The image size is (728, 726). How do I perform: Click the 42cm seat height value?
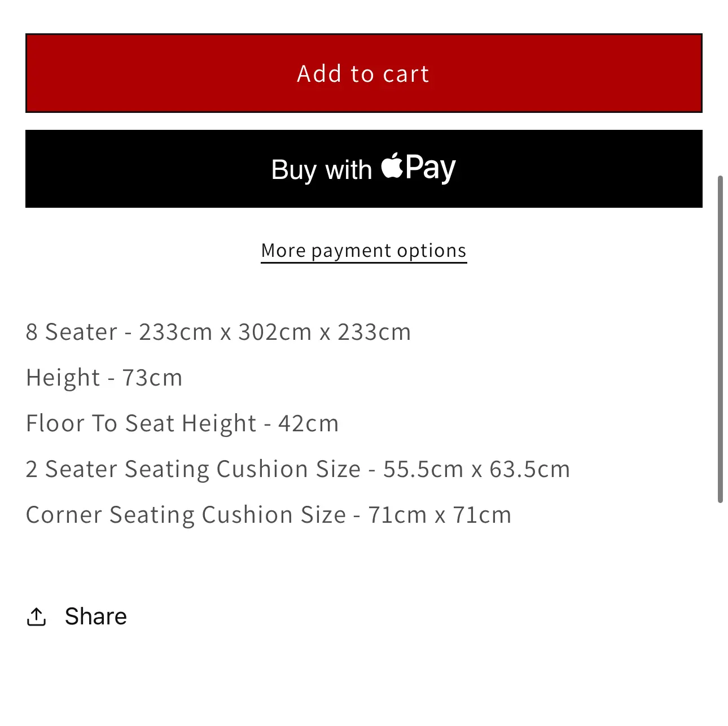point(309,423)
